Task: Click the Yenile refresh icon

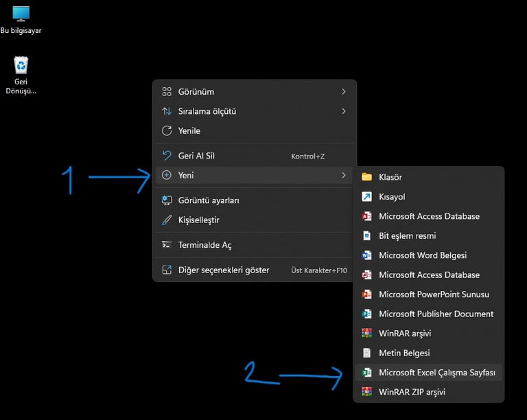Action: pos(167,130)
